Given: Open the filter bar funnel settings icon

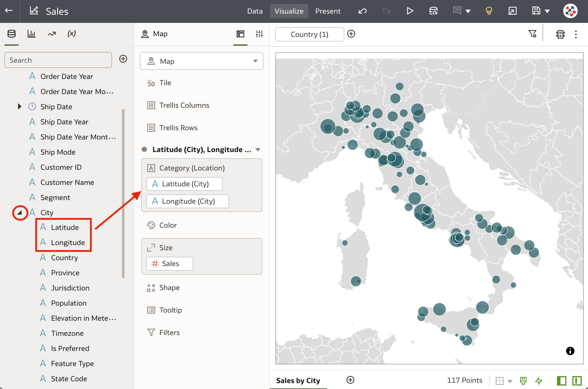Looking at the screenshot, I should coord(532,34).
